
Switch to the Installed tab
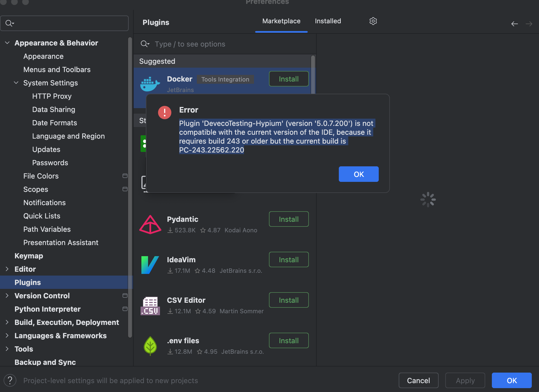(328, 21)
